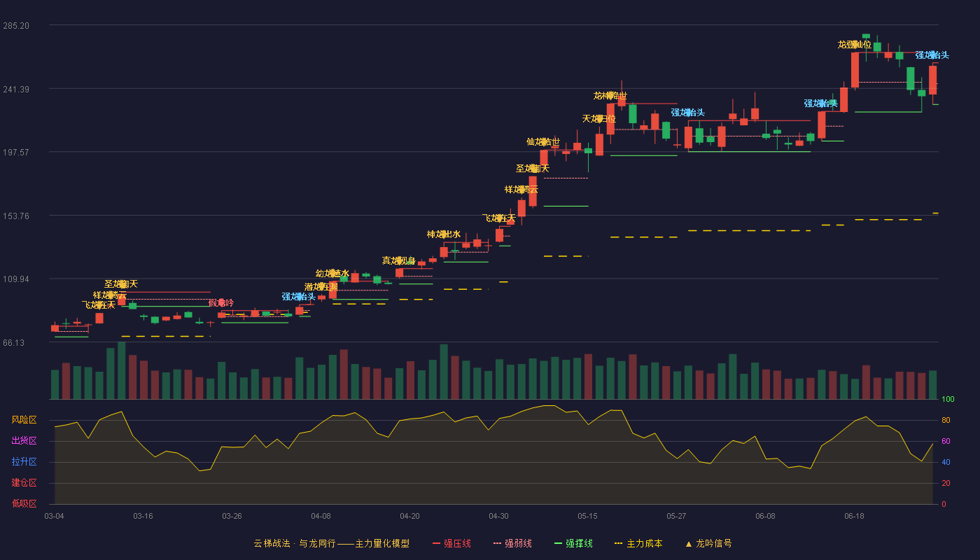This screenshot has width=980, height=560.
Task: Hide the 主力成本 legend series
Action: [x=638, y=543]
